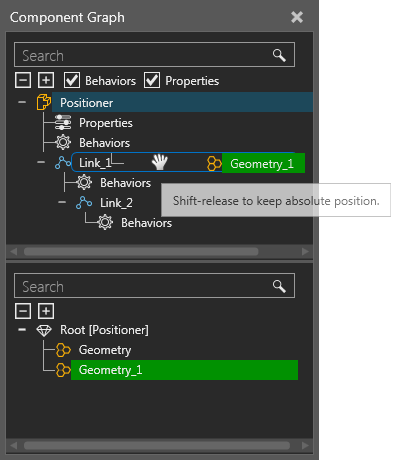Expand all nodes in lower tree

pyautogui.click(x=46, y=311)
